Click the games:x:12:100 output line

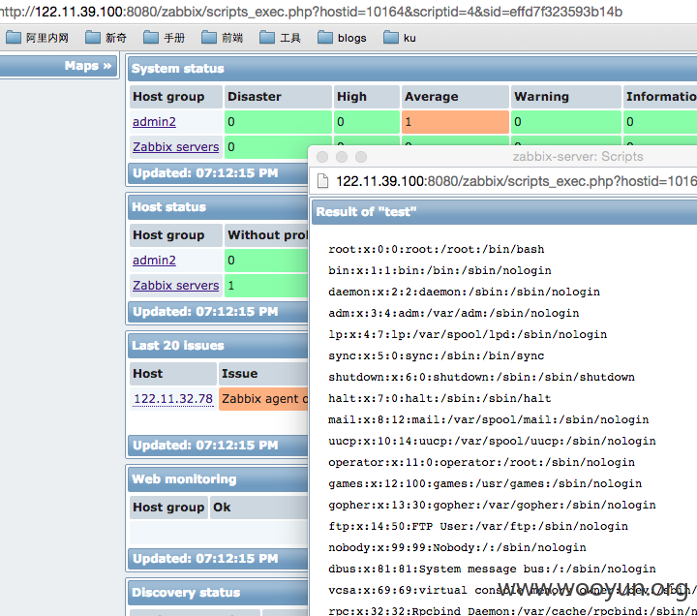click(485, 483)
